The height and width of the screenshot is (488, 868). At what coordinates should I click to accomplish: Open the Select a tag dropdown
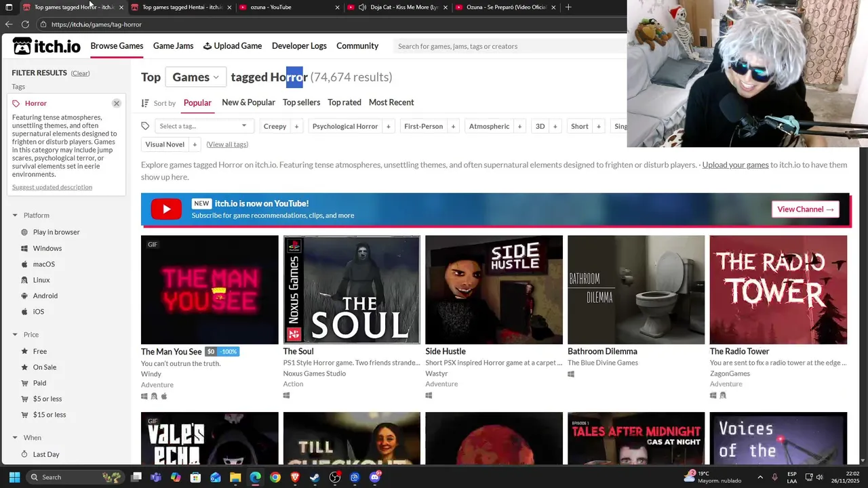click(204, 126)
